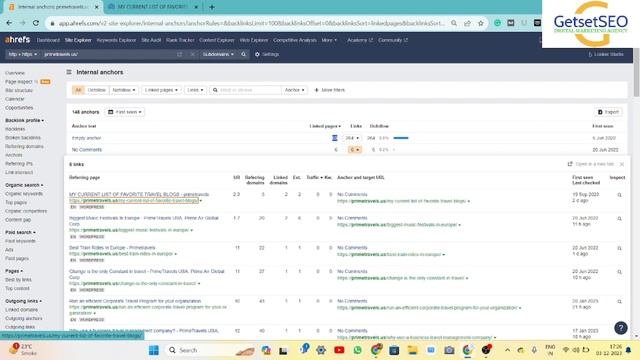Click icon in Empty anchor Linked pages cell

(335, 138)
